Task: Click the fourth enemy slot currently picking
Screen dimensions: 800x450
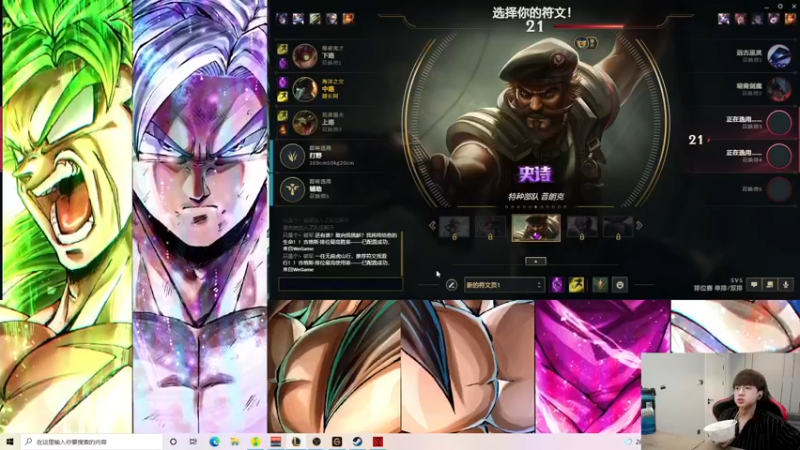Action: pos(779,156)
